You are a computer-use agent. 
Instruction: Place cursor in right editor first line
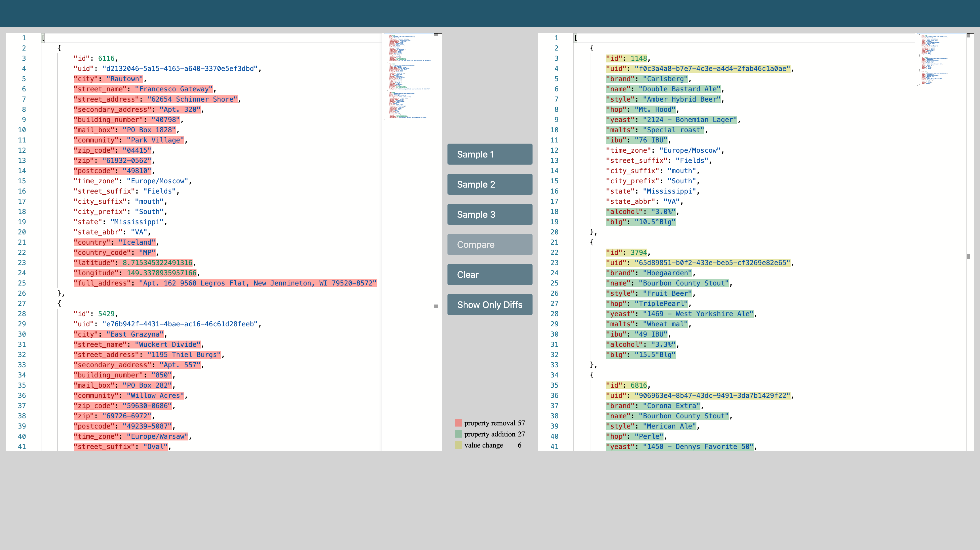[x=744, y=38]
